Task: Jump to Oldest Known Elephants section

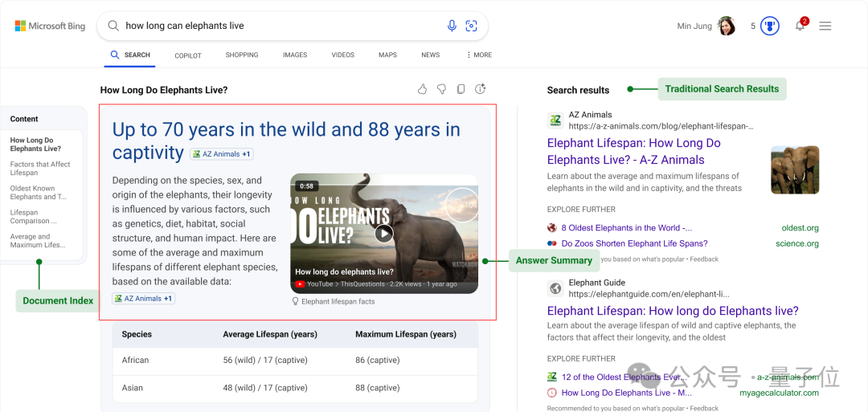Action: [39, 193]
